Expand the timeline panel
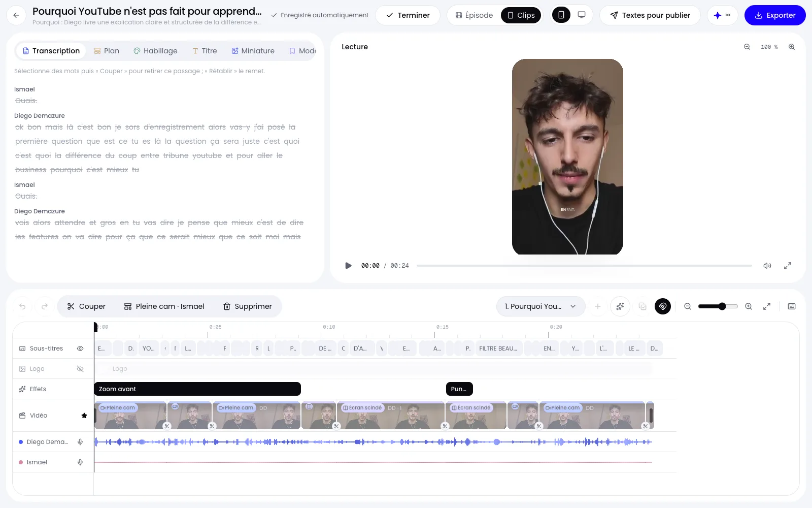 pyautogui.click(x=767, y=306)
